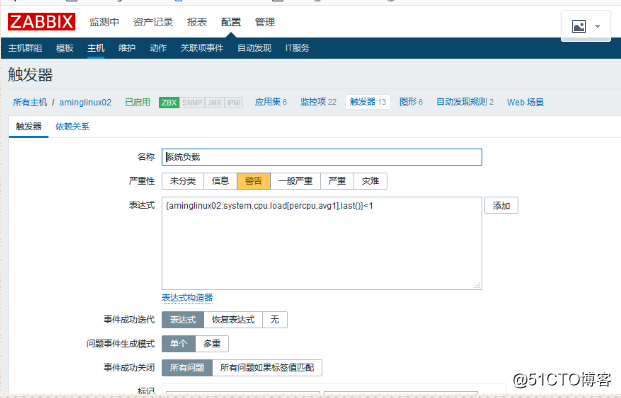The image size is (621, 398).
Task: Go to 模板 submenu
Action: click(65, 48)
